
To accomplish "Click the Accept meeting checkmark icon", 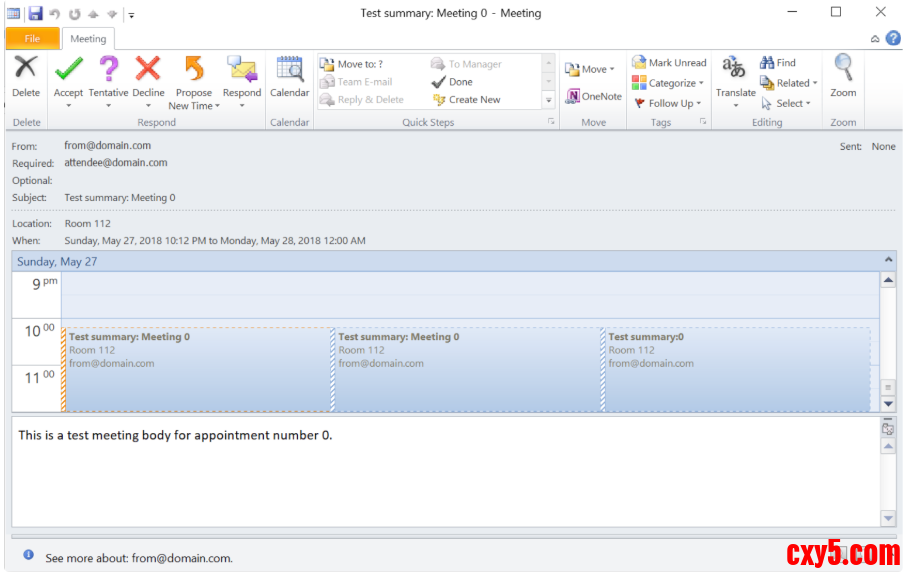I will coord(68,70).
